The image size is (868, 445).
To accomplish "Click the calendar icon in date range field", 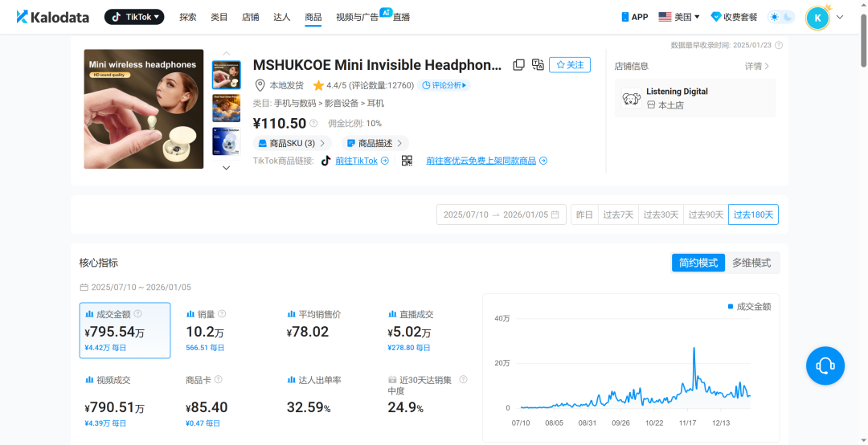I will coord(555,214).
